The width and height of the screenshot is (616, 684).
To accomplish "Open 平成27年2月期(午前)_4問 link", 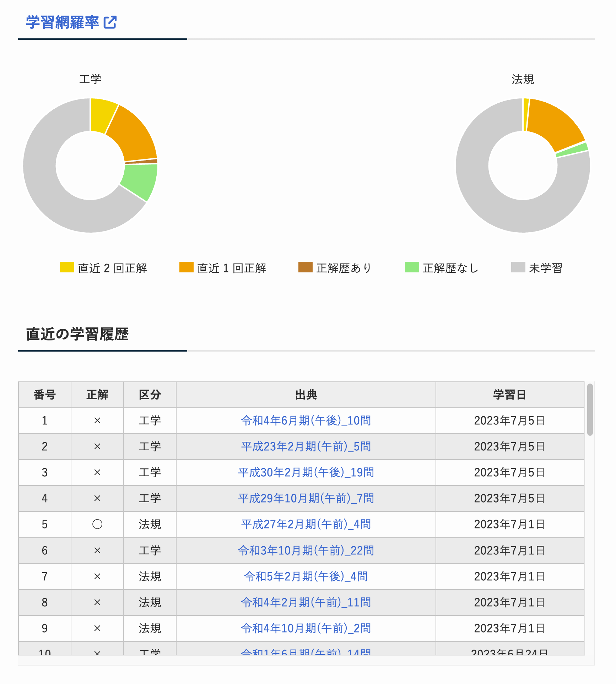I will pyautogui.click(x=306, y=524).
